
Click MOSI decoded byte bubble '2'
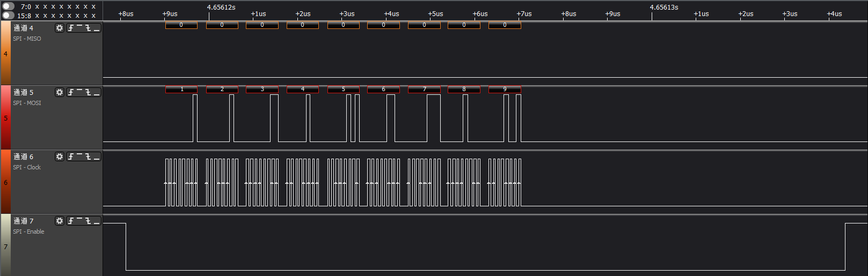coord(222,89)
